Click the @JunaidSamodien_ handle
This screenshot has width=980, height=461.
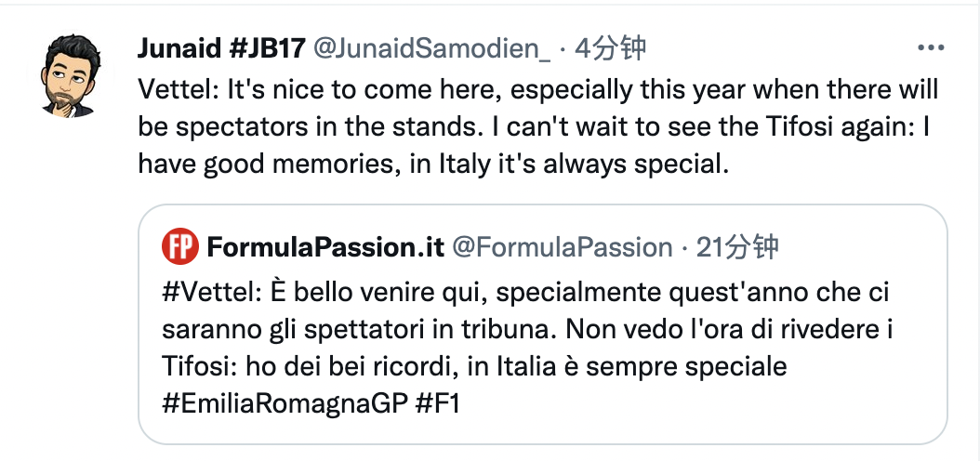[x=432, y=48]
